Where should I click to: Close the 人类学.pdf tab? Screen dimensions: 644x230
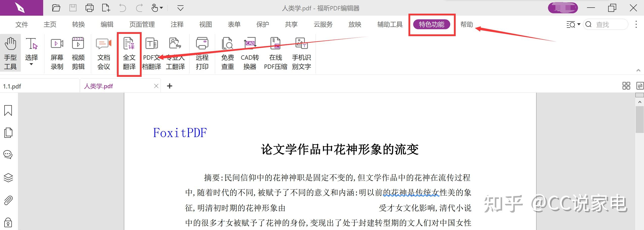156,86
